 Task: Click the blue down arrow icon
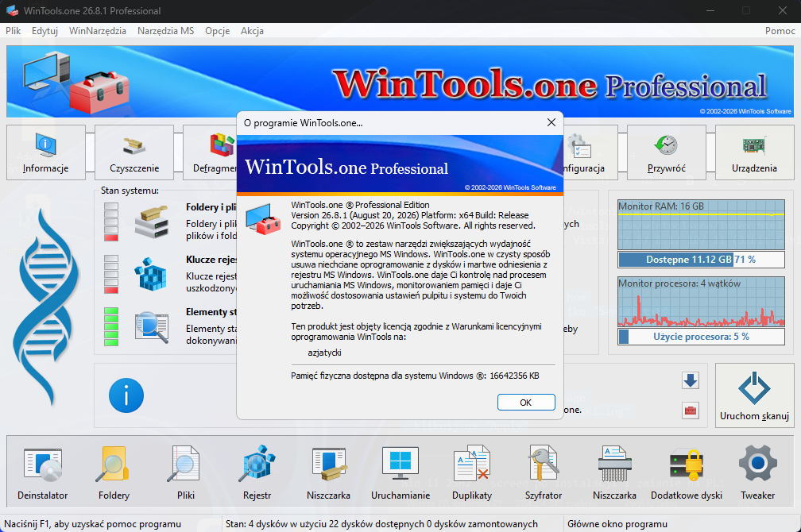click(x=691, y=381)
